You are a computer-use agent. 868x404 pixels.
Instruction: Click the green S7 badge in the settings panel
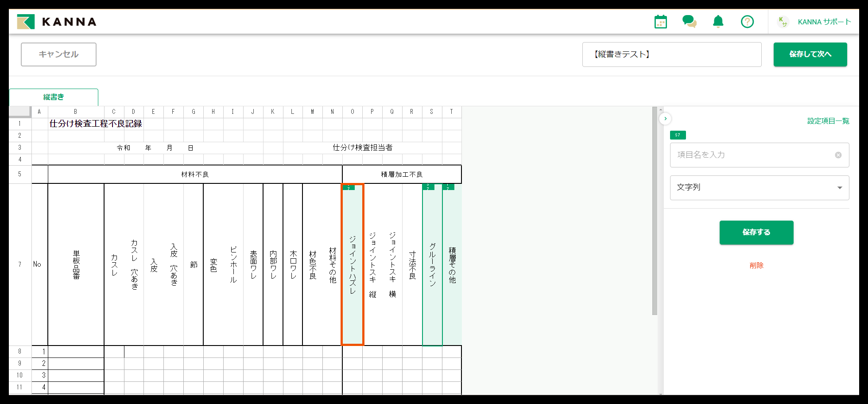click(678, 135)
